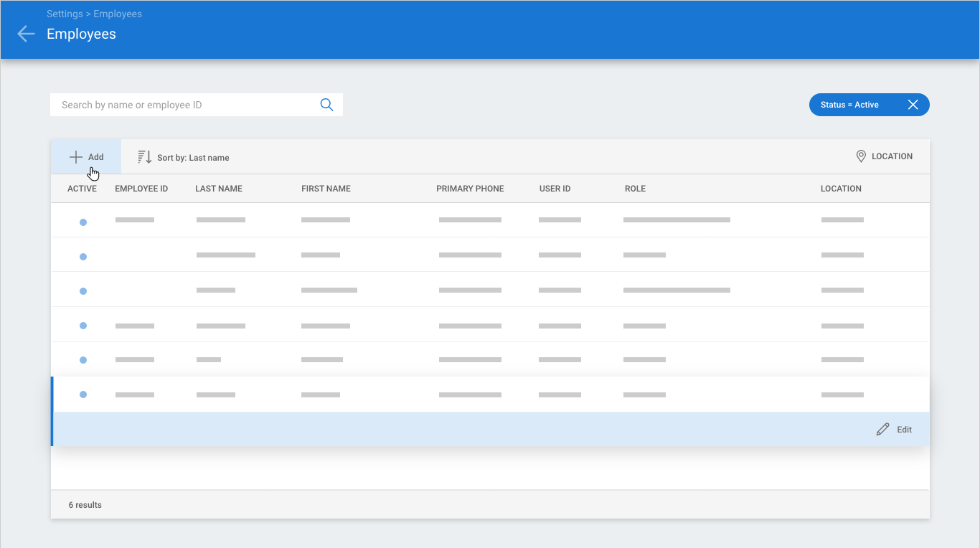
Task: Toggle active dot in selected sixth row
Action: coord(83,395)
